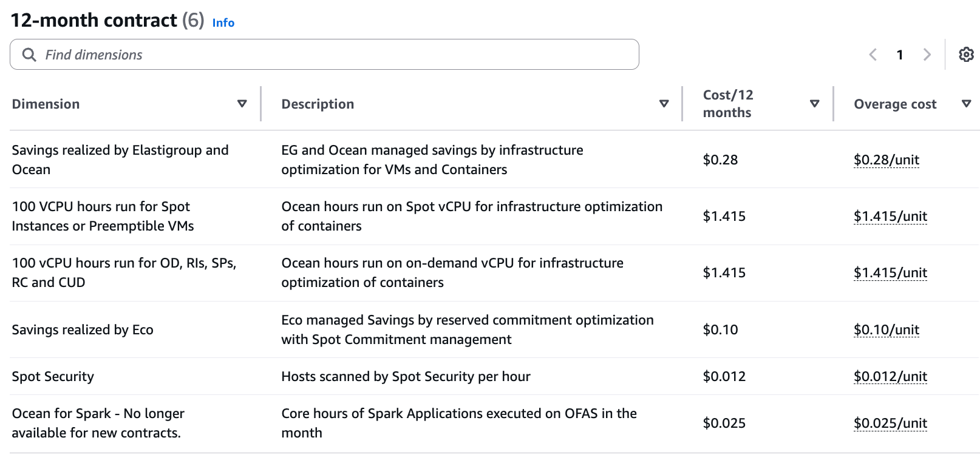Sort by Dimension column arrow
The height and width of the screenshot is (466, 980).
click(242, 104)
